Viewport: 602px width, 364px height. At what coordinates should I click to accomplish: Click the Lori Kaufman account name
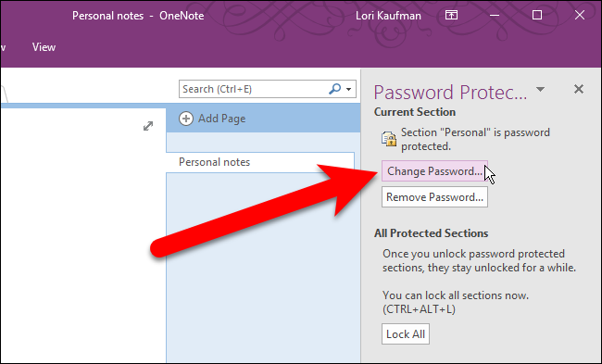[388, 16]
